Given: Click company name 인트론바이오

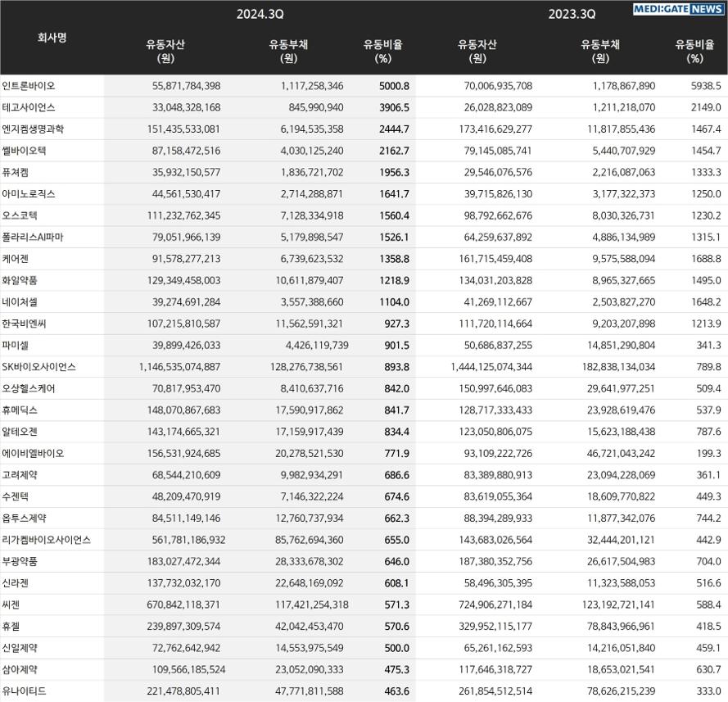Looking at the screenshot, I should (29, 86).
